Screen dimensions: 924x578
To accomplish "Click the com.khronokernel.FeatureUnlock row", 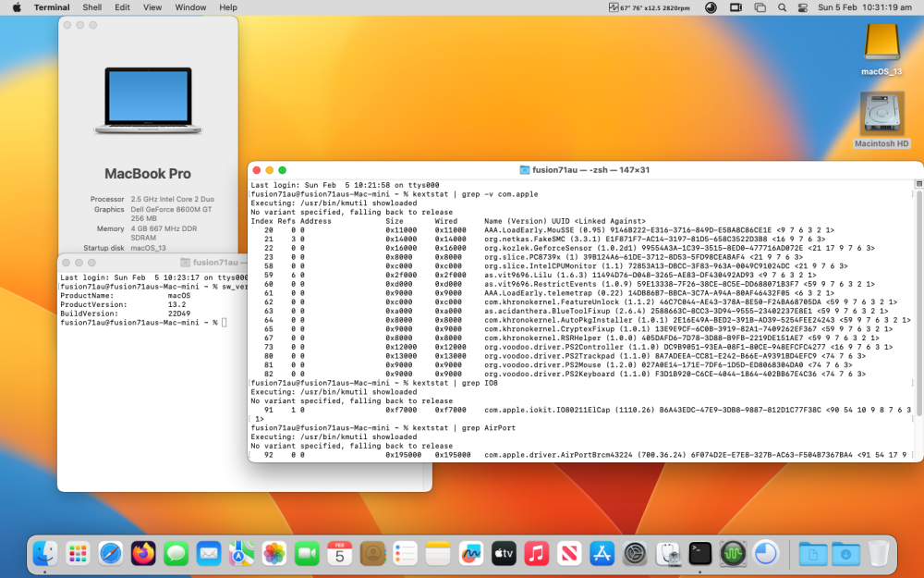I will [x=580, y=302].
